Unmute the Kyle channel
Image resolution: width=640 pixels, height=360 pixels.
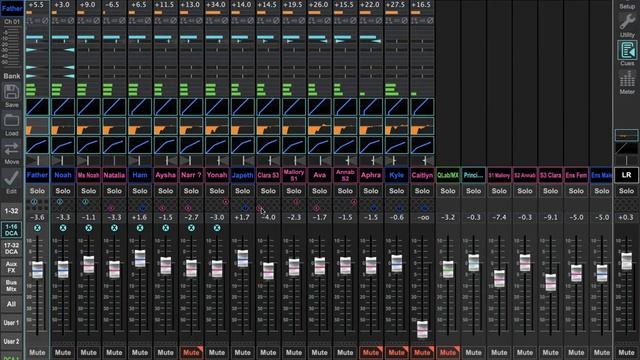[397, 352]
